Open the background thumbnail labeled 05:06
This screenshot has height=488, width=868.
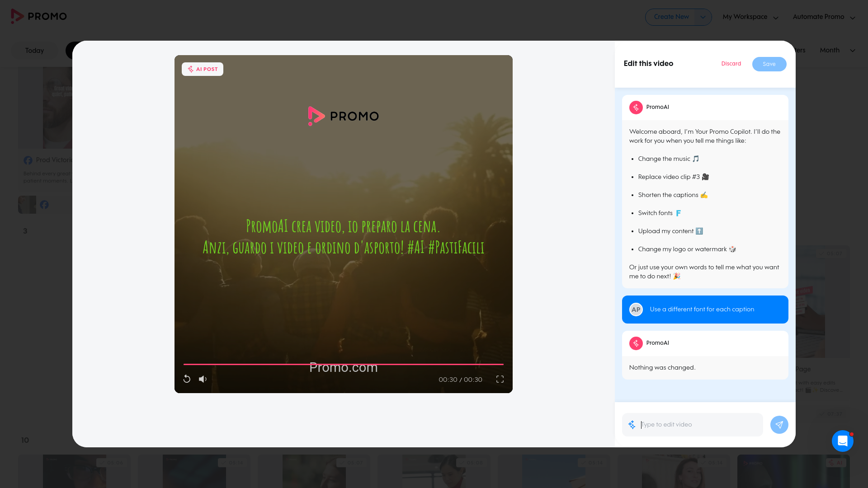[75, 471]
